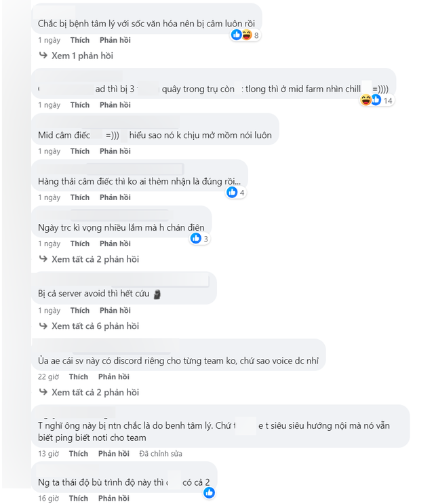Like the "Mid câm điếc" comment via Thích
434x504 pixels.
79,151
